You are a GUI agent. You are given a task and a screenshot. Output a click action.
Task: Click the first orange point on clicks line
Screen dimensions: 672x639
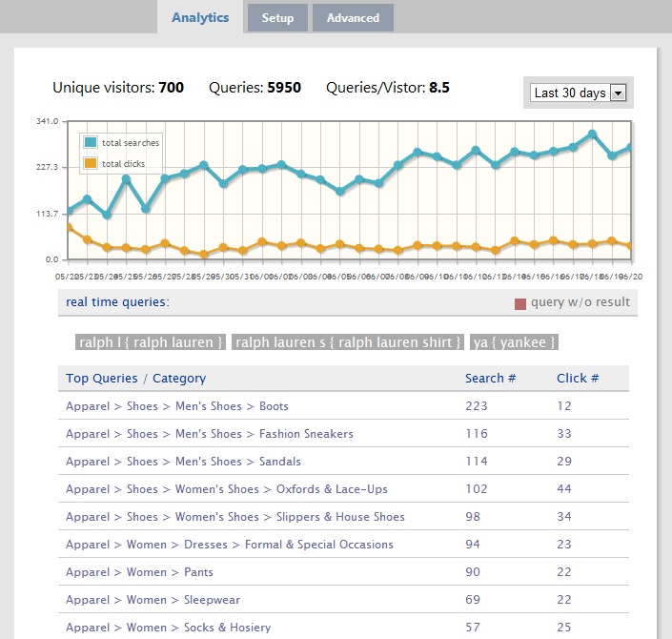[x=70, y=228]
